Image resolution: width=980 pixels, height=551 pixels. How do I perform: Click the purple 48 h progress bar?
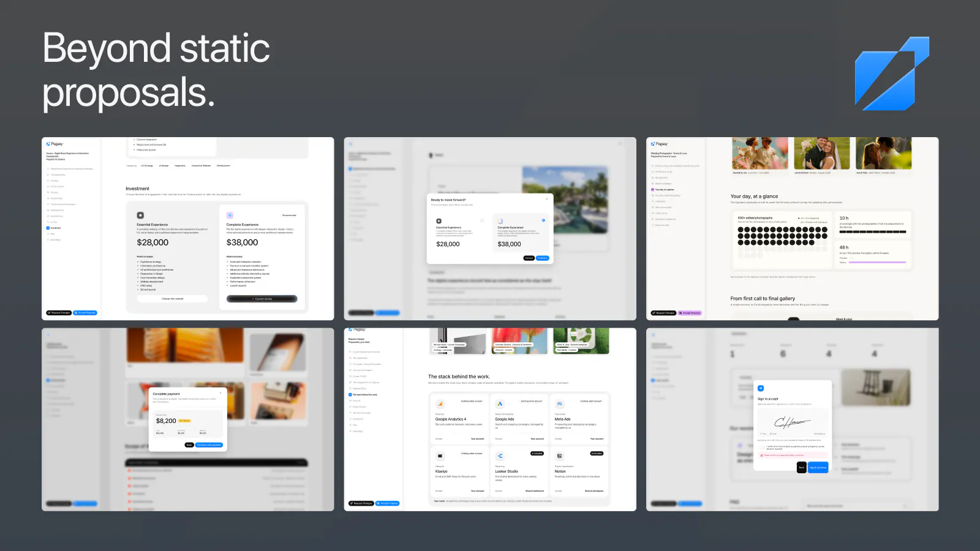877,262
